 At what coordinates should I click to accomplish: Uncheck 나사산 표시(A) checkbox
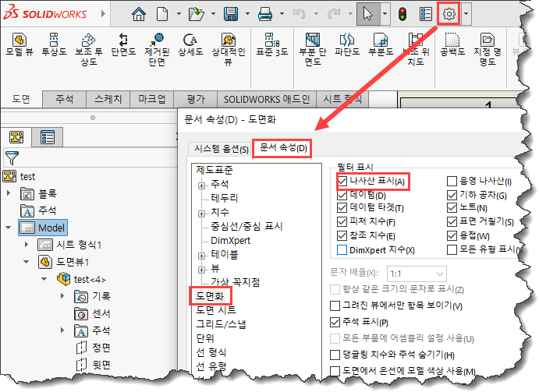pos(342,181)
